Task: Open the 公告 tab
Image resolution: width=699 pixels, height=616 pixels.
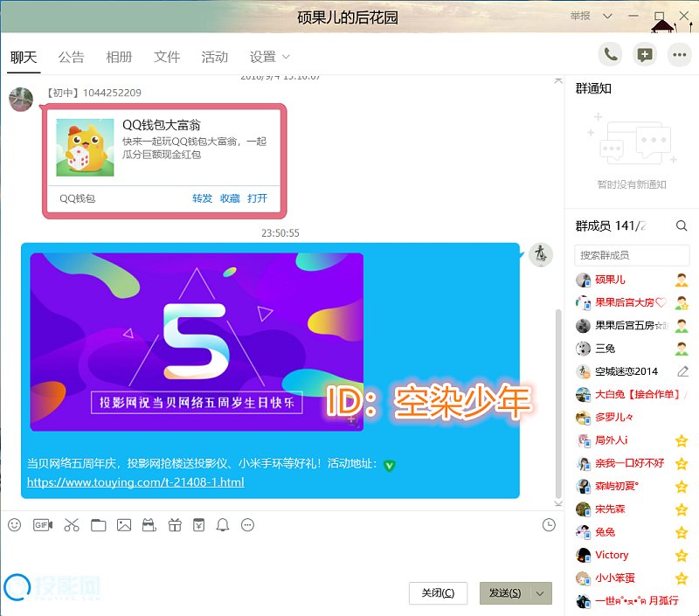Action: tap(72, 57)
